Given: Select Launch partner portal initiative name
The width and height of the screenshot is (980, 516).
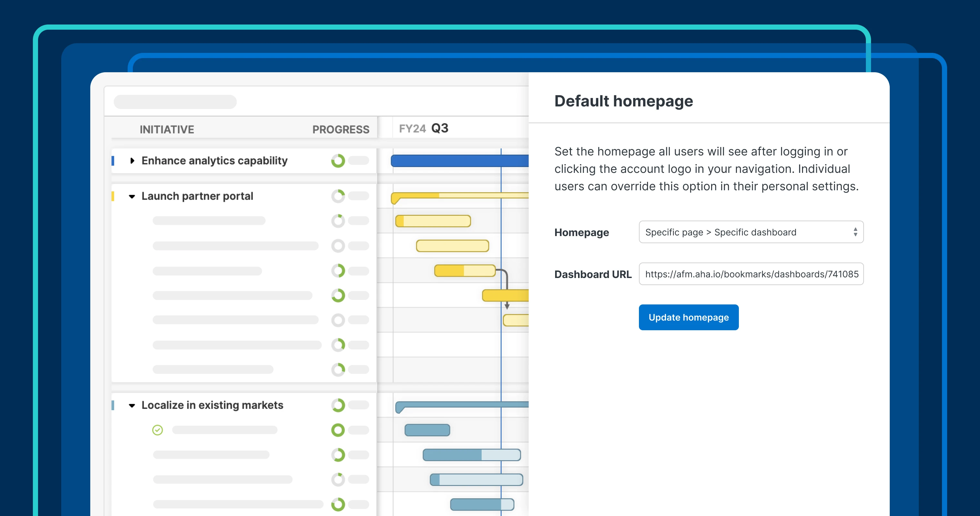Looking at the screenshot, I should [197, 196].
